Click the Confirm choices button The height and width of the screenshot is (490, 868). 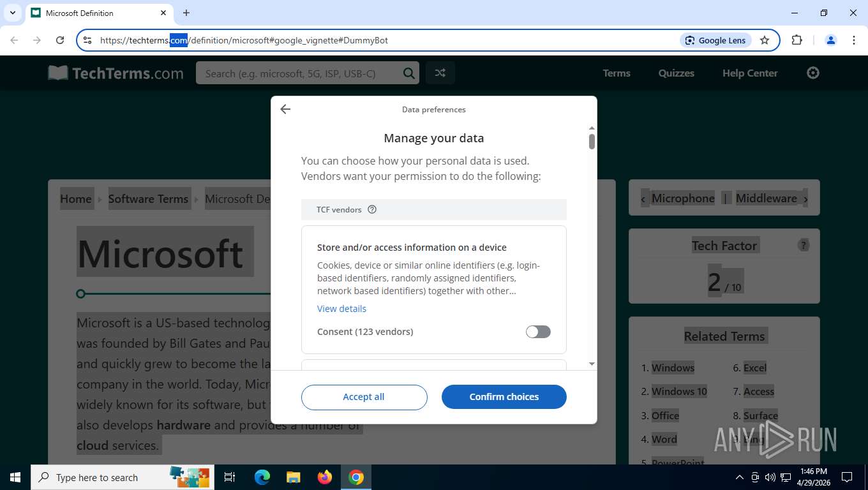point(504,397)
